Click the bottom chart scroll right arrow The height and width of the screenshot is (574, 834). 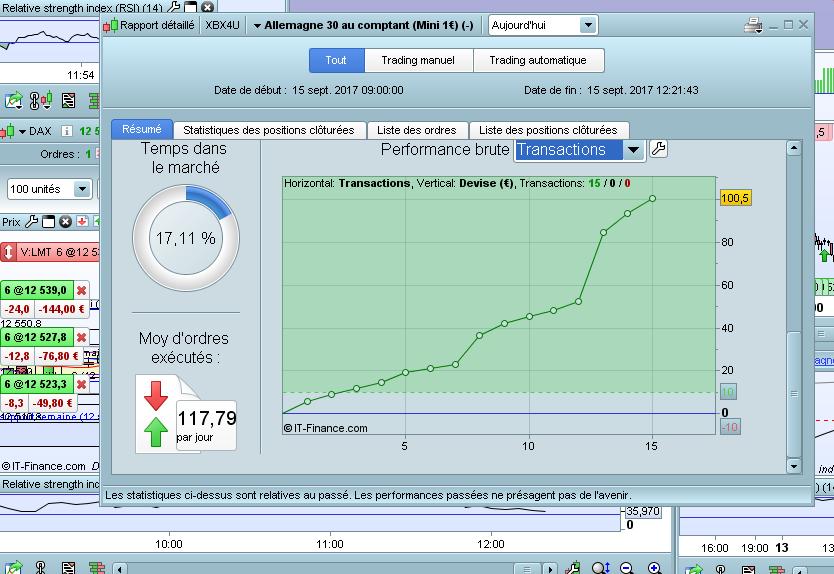(550, 569)
